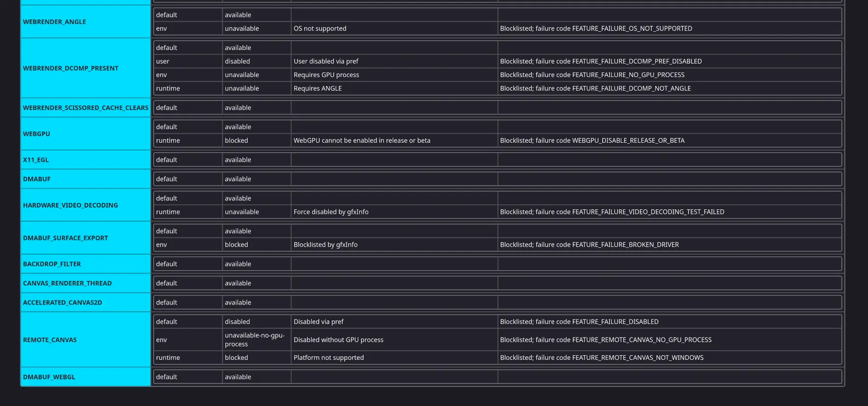Click the DMABUF_WEBGL feature label
This screenshot has height=406, width=868.
49,377
